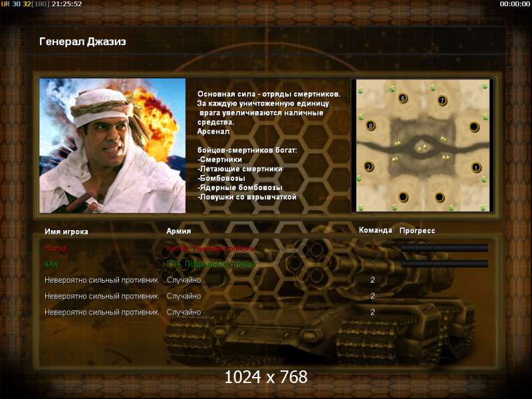Click the green player name "xXx"
532x399 pixels.
(51, 264)
